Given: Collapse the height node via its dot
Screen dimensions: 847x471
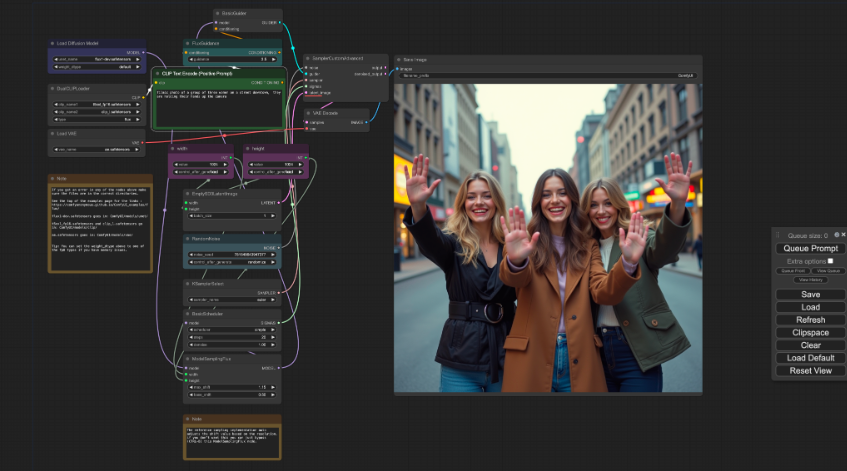Looking at the screenshot, I should click(x=247, y=149).
